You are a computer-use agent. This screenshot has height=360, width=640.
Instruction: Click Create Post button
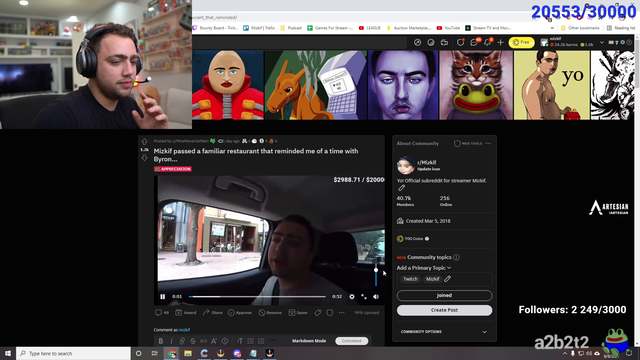pyautogui.click(x=444, y=310)
